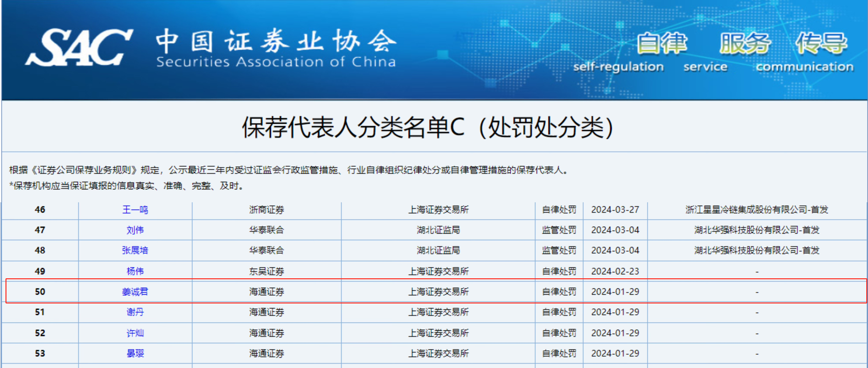
Task: Open the 张展培 name link
Action: point(135,250)
